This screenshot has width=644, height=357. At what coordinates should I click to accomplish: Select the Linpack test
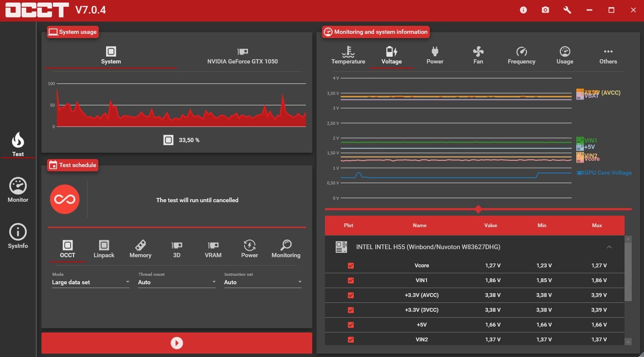[x=104, y=249]
